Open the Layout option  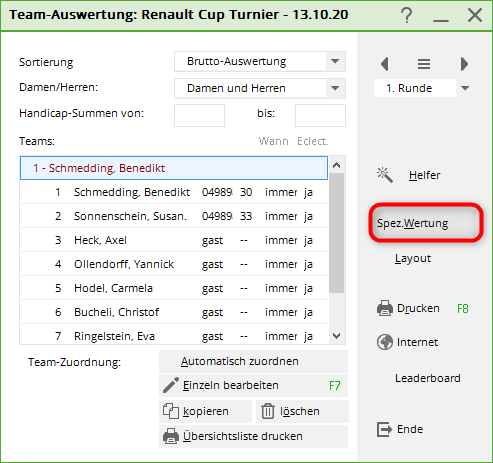413,259
